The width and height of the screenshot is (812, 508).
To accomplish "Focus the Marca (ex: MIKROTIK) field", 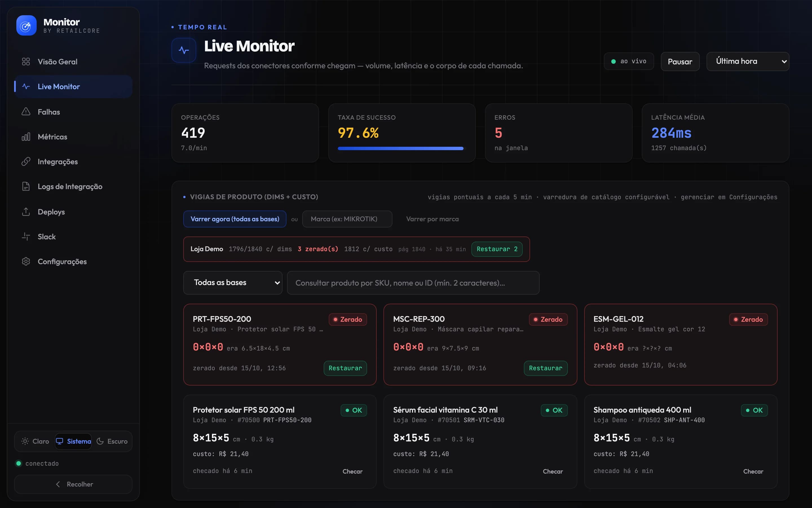I will [x=347, y=219].
